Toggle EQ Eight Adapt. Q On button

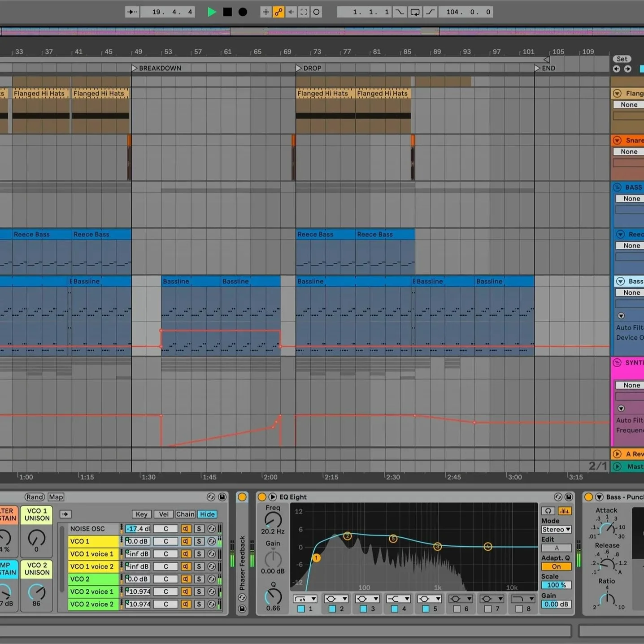(556, 566)
